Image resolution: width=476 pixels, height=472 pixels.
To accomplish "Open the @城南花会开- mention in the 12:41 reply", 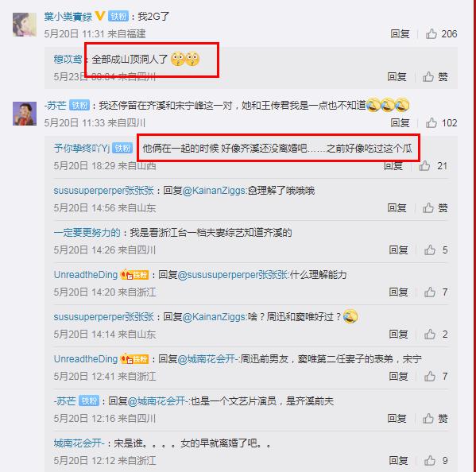I will (x=208, y=359).
